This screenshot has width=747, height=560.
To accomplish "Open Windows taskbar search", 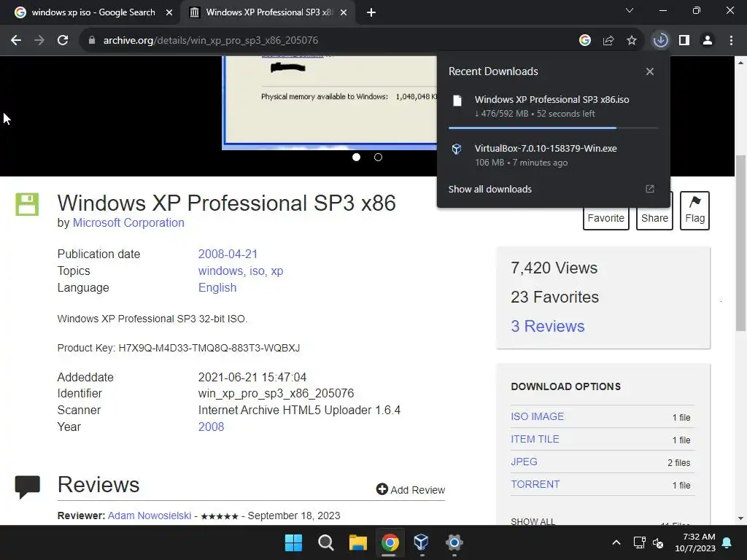I will coord(326,542).
